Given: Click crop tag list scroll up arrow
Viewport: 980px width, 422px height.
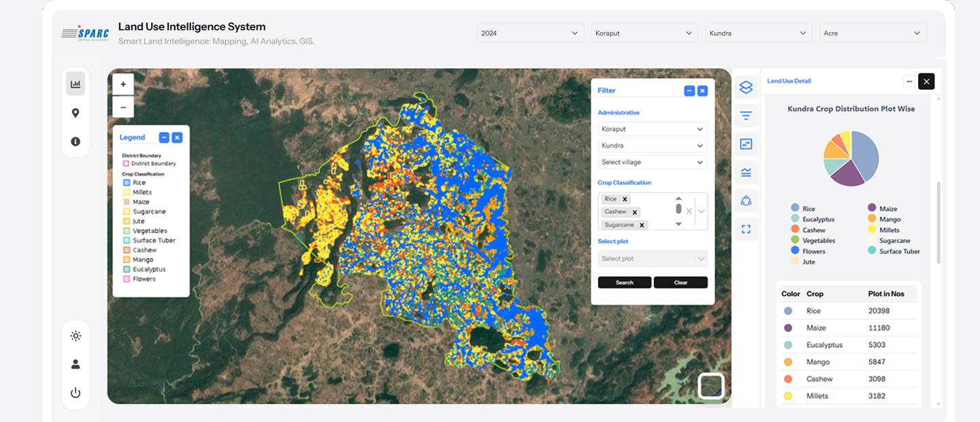Looking at the screenshot, I should click(679, 199).
